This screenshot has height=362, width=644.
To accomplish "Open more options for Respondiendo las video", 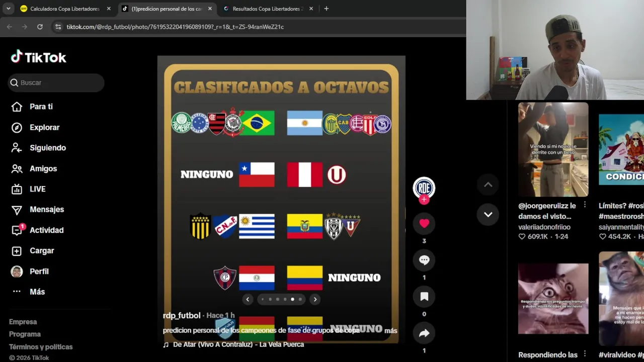I will (x=585, y=354).
